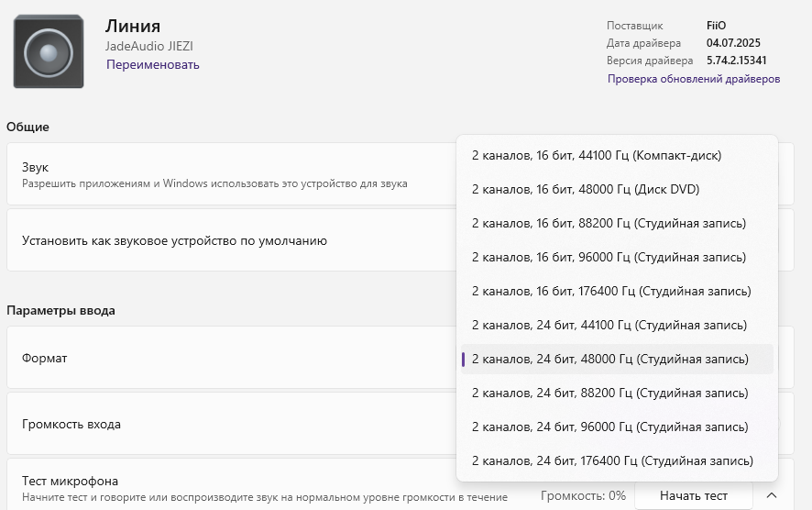
Task: Select 2 каналов, 16 бит, 44100 Гц option
Action: (x=596, y=156)
